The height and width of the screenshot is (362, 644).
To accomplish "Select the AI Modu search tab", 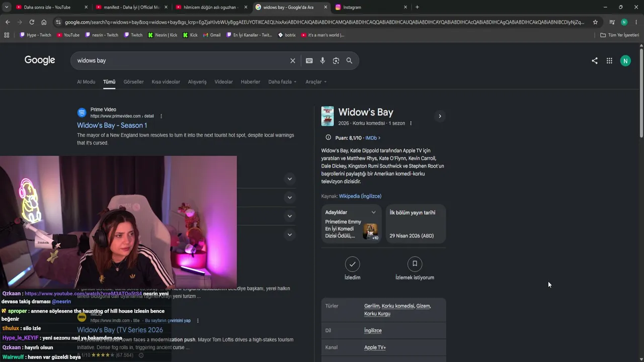I will pos(86,82).
